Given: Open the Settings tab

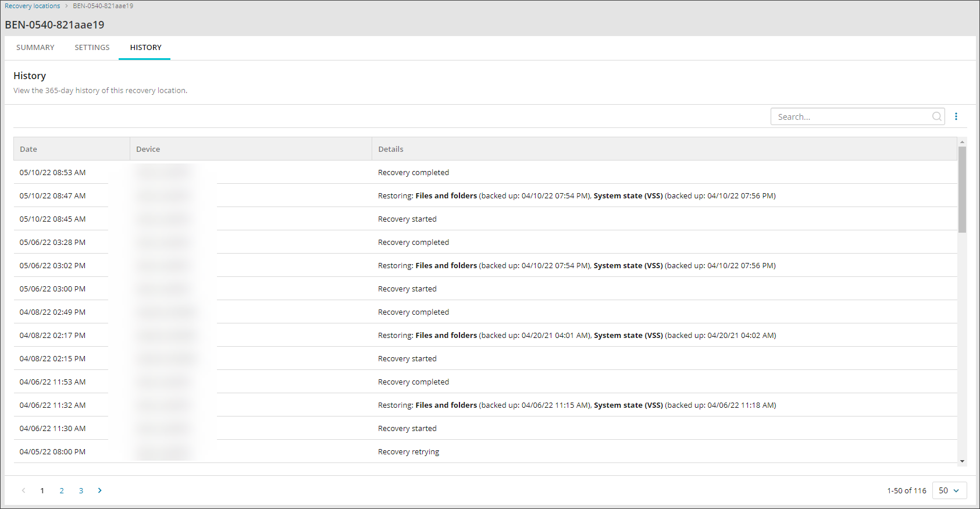Looking at the screenshot, I should pyautogui.click(x=92, y=48).
